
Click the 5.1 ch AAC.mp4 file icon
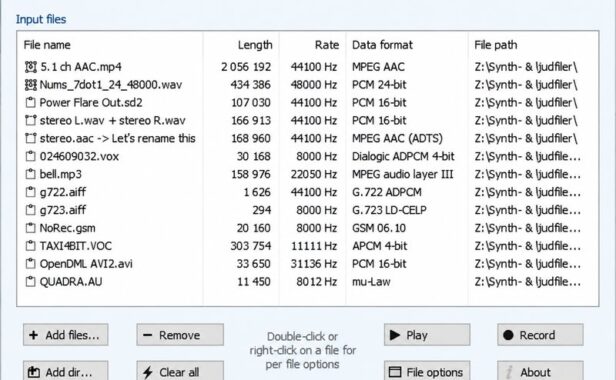click(x=31, y=67)
